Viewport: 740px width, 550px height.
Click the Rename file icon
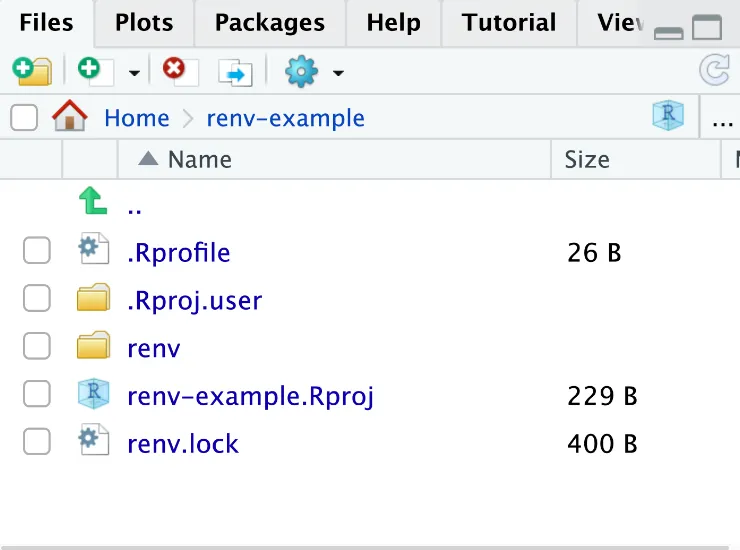[x=236, y=72]
